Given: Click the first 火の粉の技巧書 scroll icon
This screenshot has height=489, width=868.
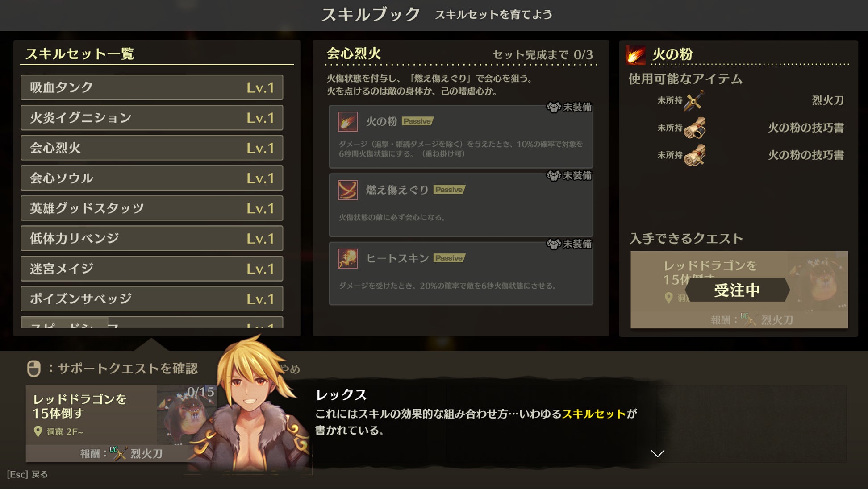Looking at the screenshot, I should point(694,128).
